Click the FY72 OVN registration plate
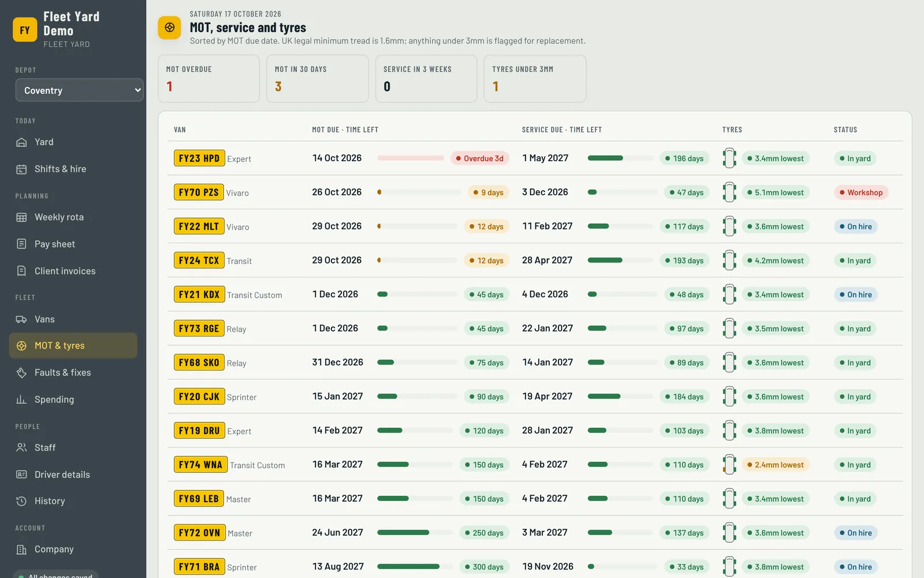The height and width of the screenshot is (578, 924). 199,533
